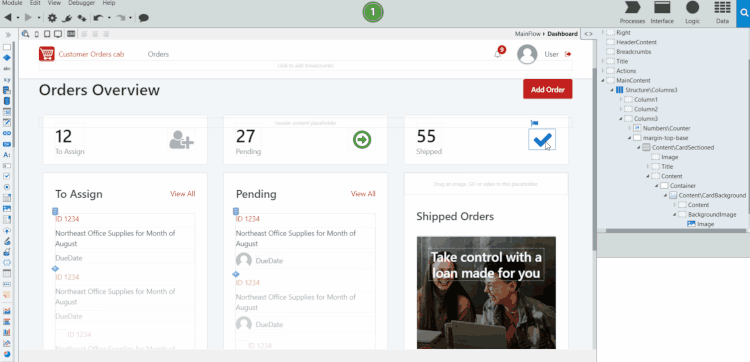Switch canvas preview to desktop size
This screenshot has width=750, height=362.
pos(58,34)
